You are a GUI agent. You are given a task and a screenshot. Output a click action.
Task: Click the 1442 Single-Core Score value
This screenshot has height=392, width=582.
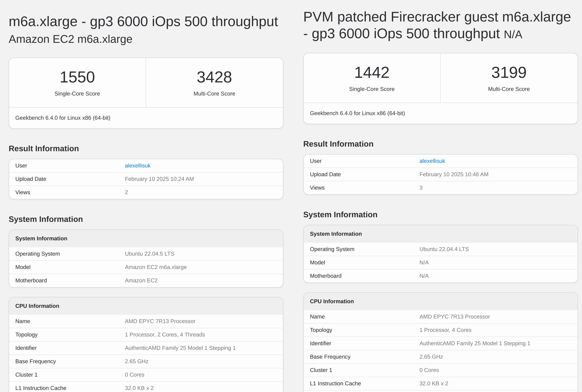tap(372, 72)
